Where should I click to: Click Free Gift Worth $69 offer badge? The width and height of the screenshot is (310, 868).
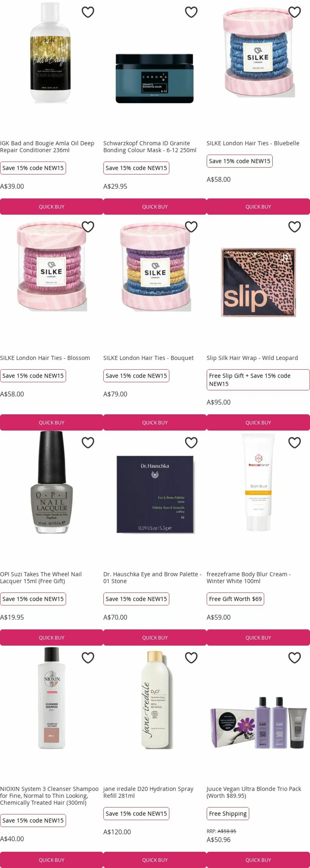coord(235,599)
